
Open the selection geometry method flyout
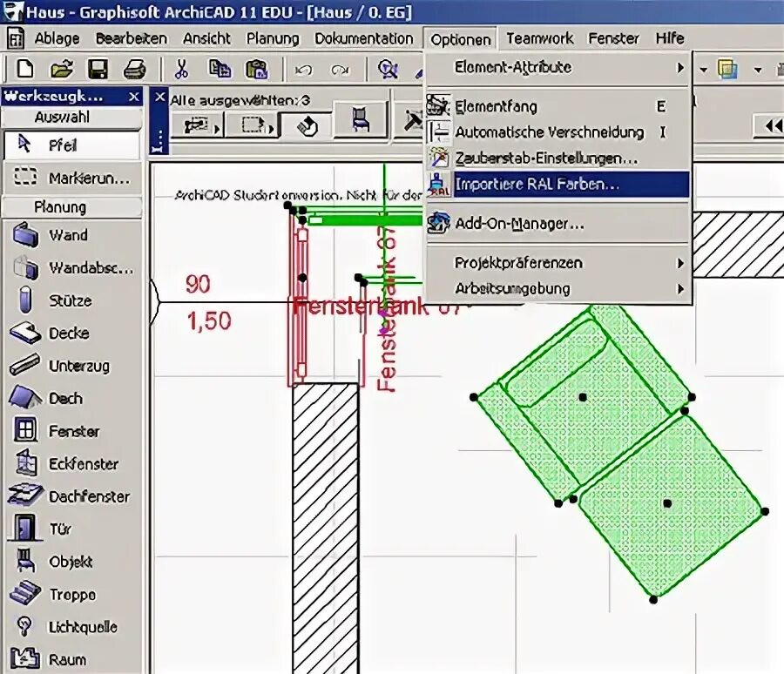coord(198,125)
